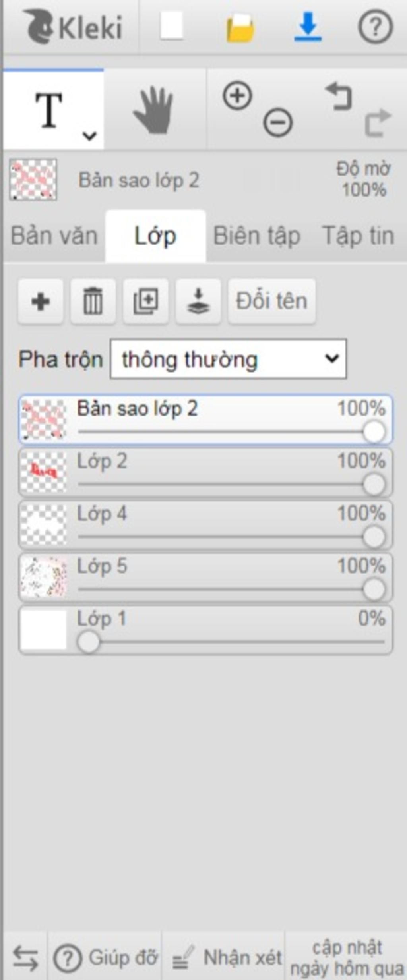This screenshot has width=407, height=980.
Task: Click the Kleki logo
Action: coord(74,27)
